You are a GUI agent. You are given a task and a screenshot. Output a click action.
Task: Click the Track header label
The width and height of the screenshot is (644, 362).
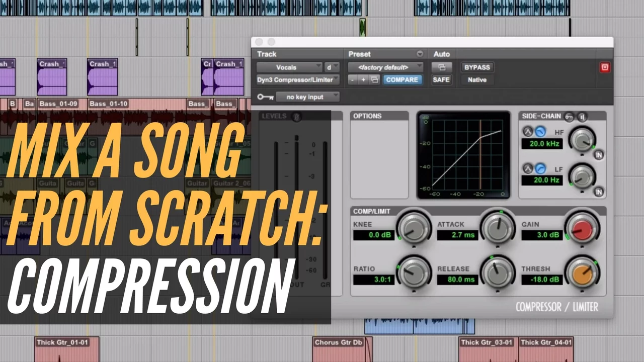point(267,54)
